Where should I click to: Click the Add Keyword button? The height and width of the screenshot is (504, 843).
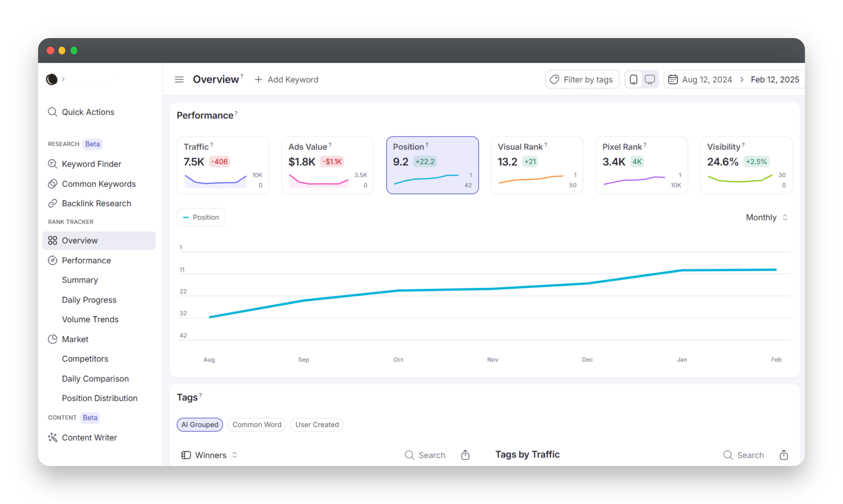point(286,80)
